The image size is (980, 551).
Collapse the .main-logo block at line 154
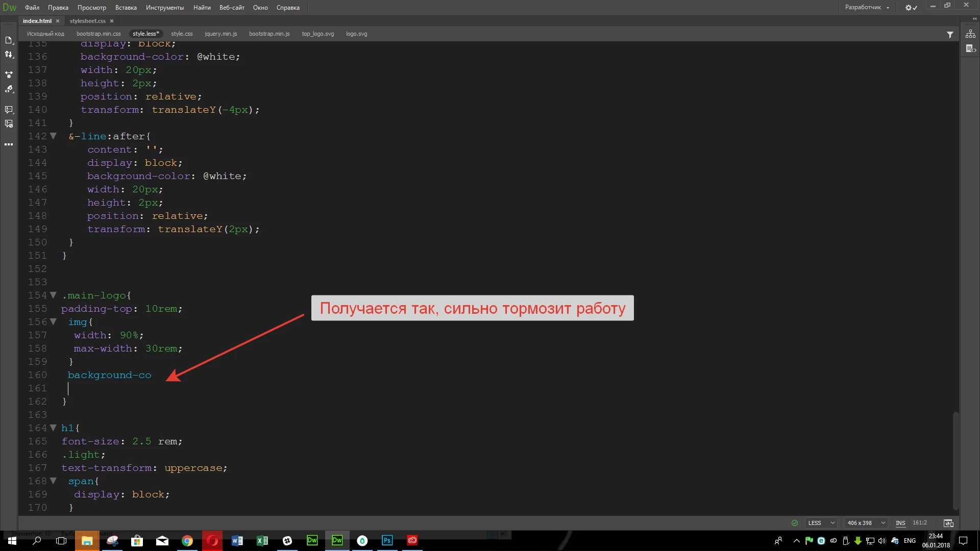pos(53,295)
